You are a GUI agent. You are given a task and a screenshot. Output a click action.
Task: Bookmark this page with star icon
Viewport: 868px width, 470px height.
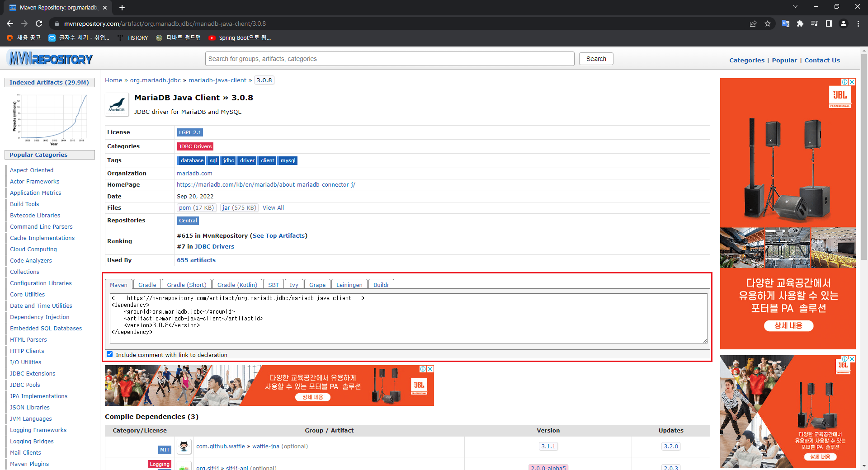point(768,23)
